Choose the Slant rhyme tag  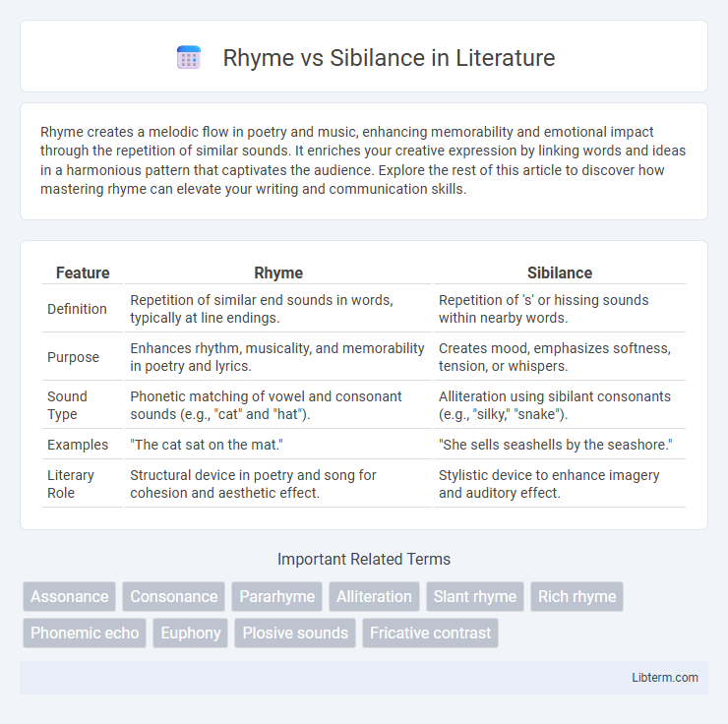click(x=475, y=596)
